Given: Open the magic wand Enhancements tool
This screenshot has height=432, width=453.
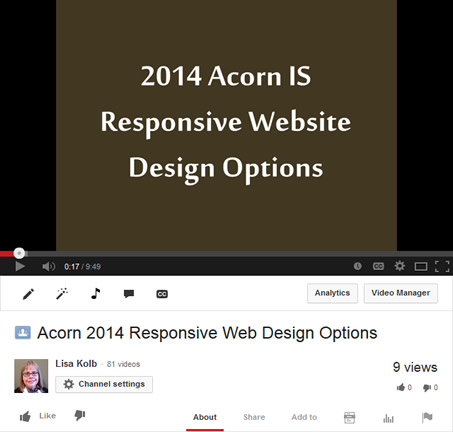Looking at the screenshot, I should 62,294.
